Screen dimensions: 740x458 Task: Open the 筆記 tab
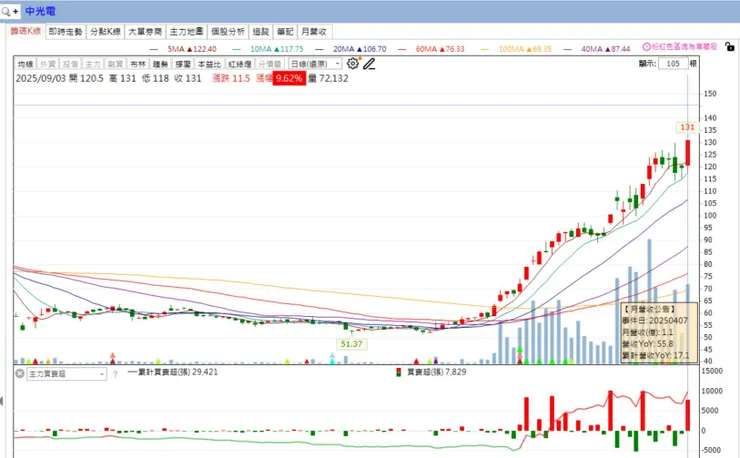285,32
